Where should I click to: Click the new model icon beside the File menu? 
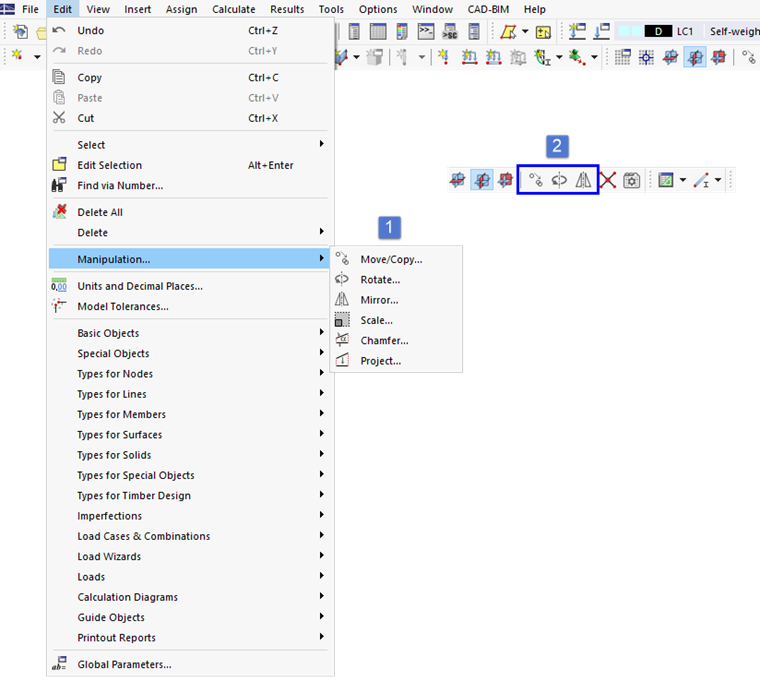pos(20,32)
